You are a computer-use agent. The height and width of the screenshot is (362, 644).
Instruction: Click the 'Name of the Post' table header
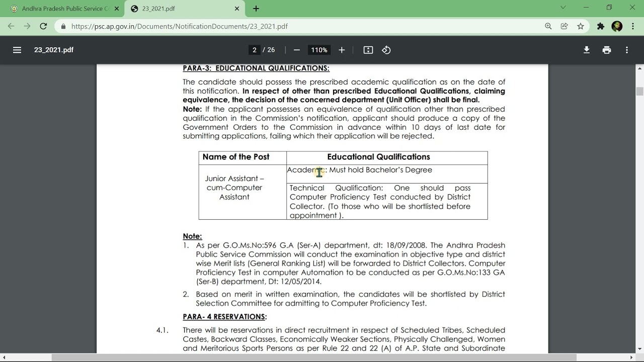(236, 157)
